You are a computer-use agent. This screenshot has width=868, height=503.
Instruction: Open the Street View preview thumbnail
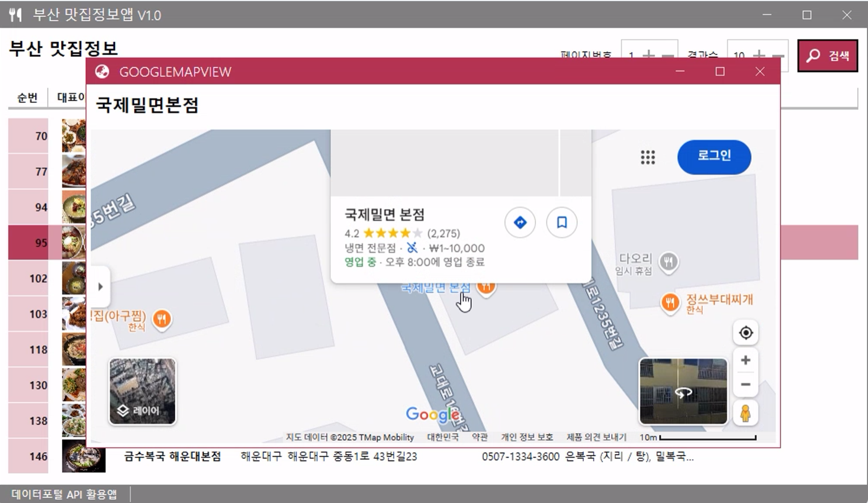[x=683, y=391]
